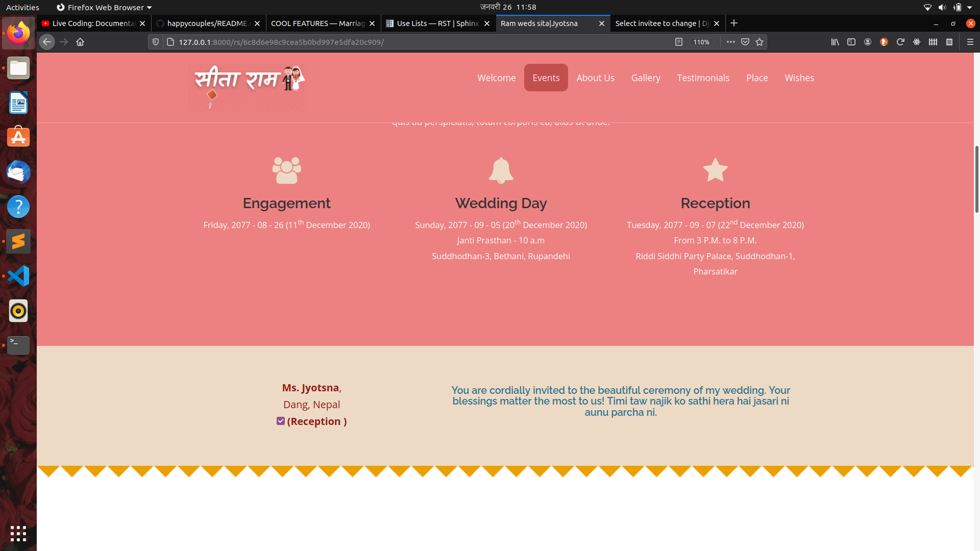Save page to Pocket icon

point(745,42)
